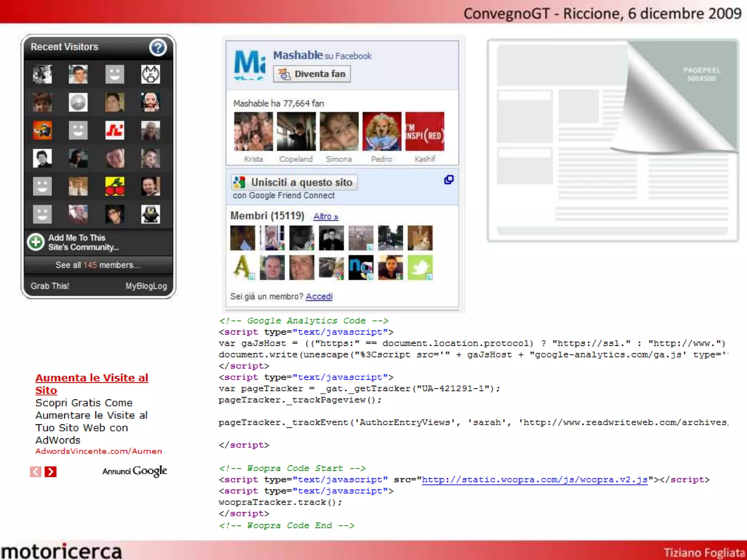Open See all 145 members
This screenshot has height=560, width=747.
click(98, 265)
